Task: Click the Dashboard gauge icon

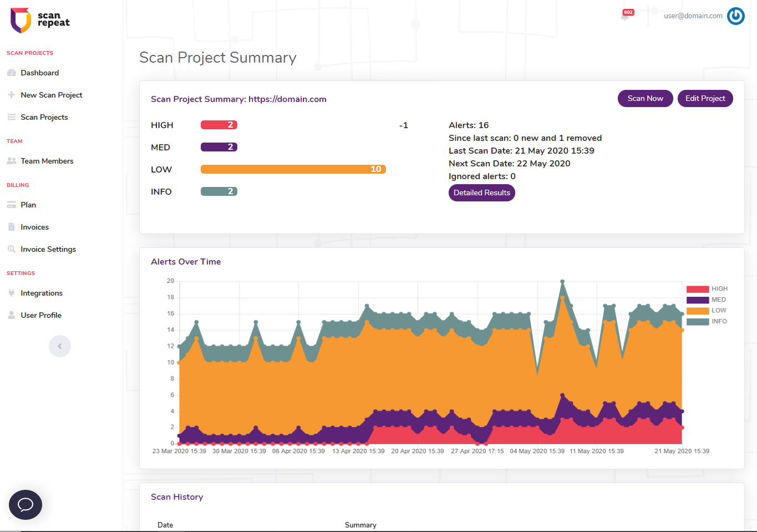Action: click(11, 73)
